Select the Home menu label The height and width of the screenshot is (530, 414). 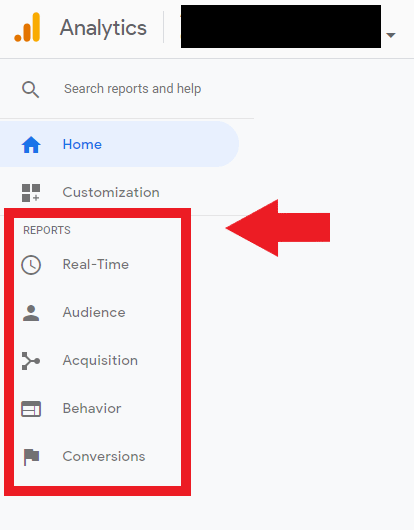82,145
